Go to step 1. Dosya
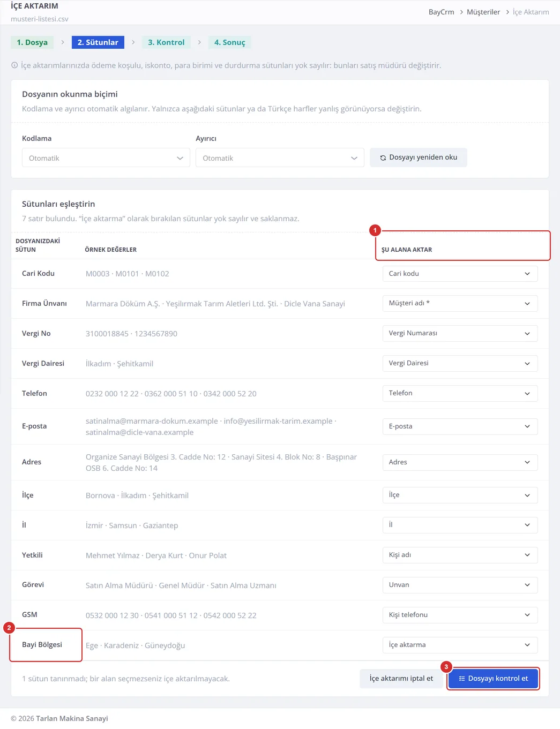560x729 pixels. (x=32, y=42)
